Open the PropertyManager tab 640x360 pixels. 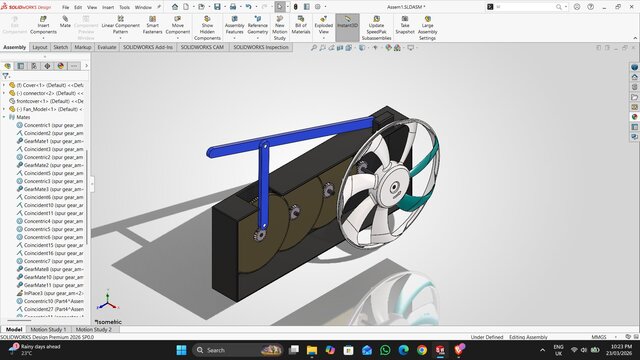(21, 66)
